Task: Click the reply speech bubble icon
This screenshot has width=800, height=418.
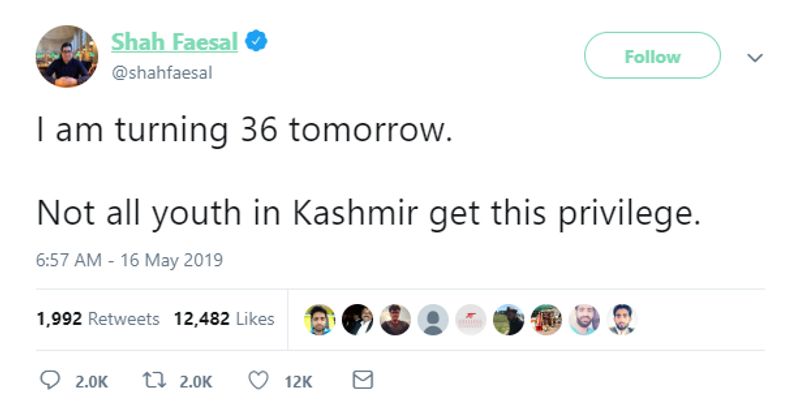Action: 49,381
